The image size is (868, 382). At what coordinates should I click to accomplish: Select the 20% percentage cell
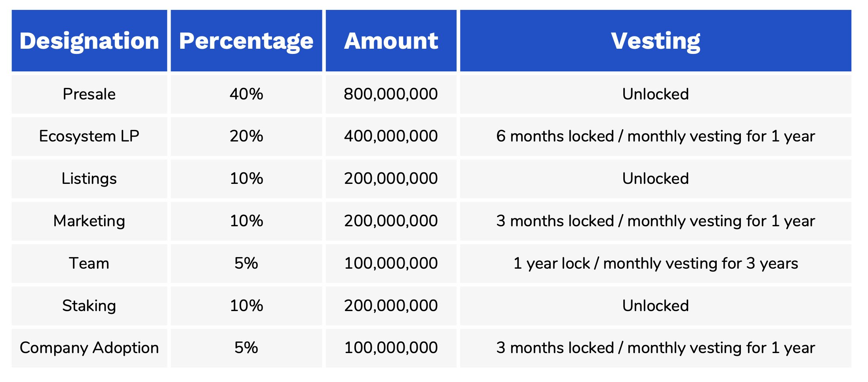tap(246, 136)
